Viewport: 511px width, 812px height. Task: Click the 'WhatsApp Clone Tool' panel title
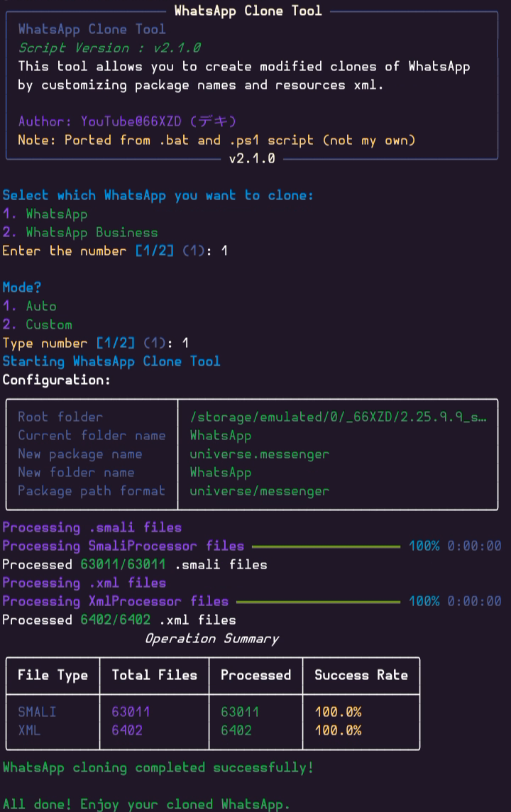tap(248, 11)
